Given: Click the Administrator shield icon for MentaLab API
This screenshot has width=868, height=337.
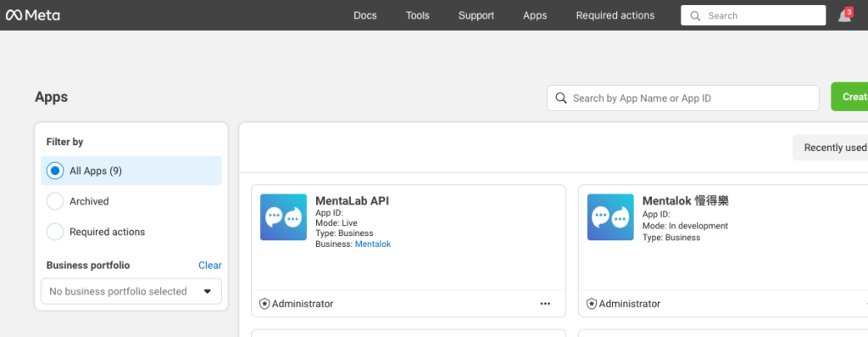Looking at the screenshot, I should click(264, 304).
